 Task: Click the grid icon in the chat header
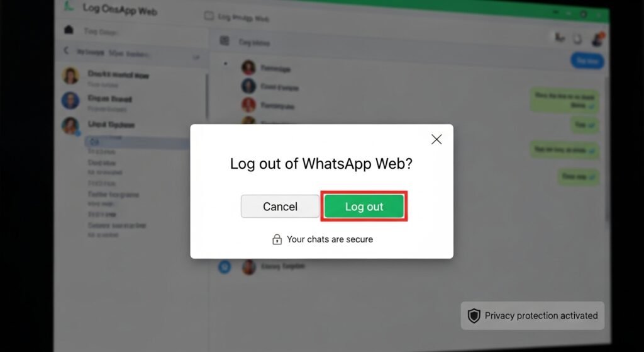point(225,41)
